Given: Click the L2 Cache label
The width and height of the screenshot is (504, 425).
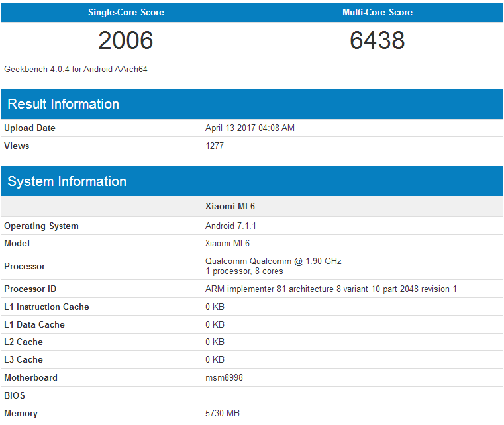Looking at the screenshot, I should 23,342.
